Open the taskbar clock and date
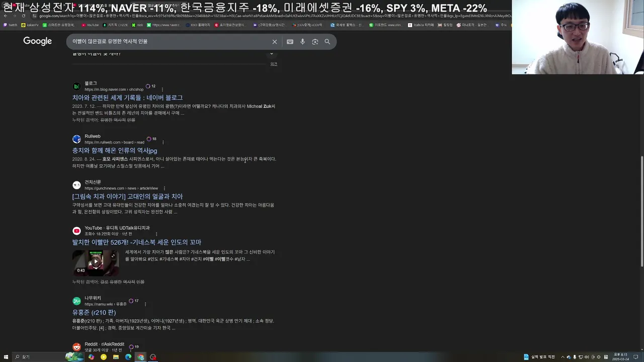 tap(620, 357)
